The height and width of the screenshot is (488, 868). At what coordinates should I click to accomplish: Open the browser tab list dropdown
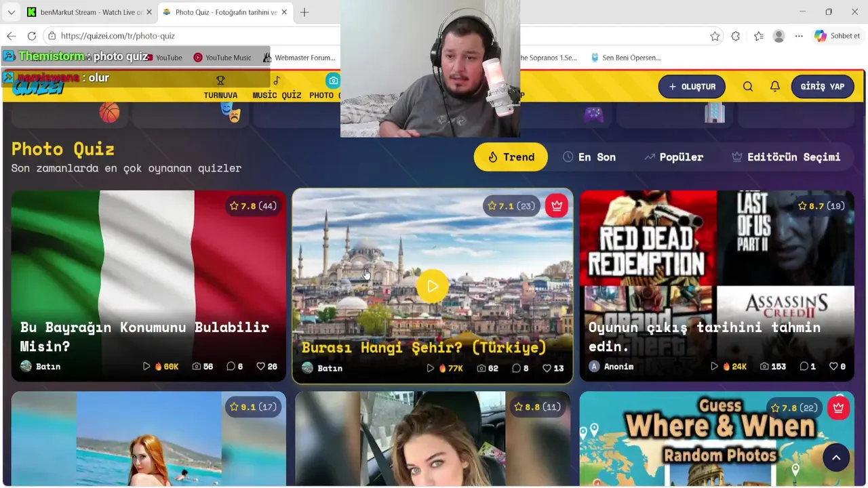tap(11, 12)
